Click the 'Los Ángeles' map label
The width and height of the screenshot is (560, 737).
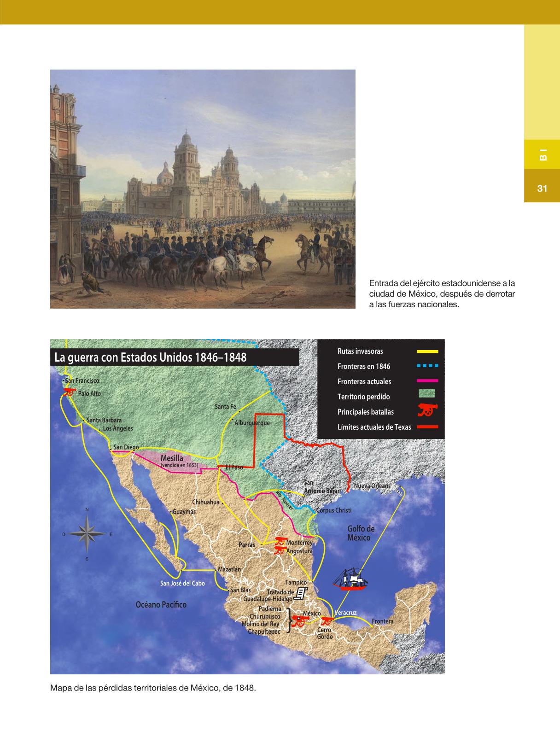118,428
